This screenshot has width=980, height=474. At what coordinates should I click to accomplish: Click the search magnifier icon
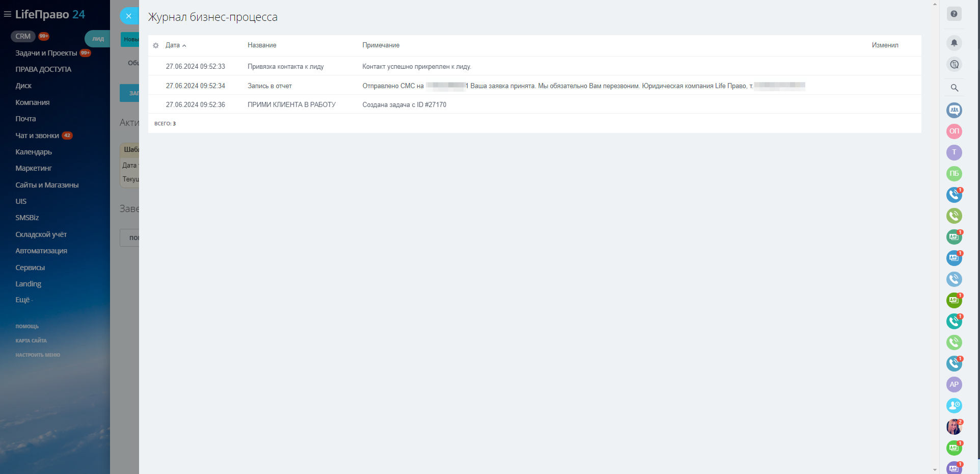(954, 88)
